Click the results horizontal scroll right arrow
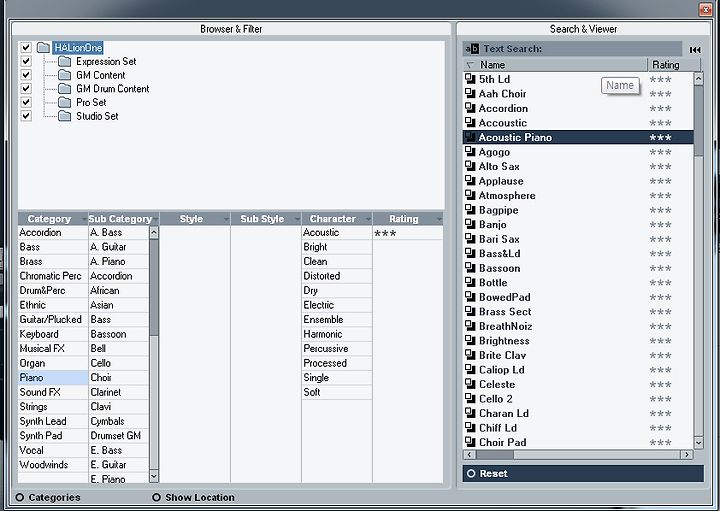The width and height of the screenshot is (720, 511). point(686,455)
